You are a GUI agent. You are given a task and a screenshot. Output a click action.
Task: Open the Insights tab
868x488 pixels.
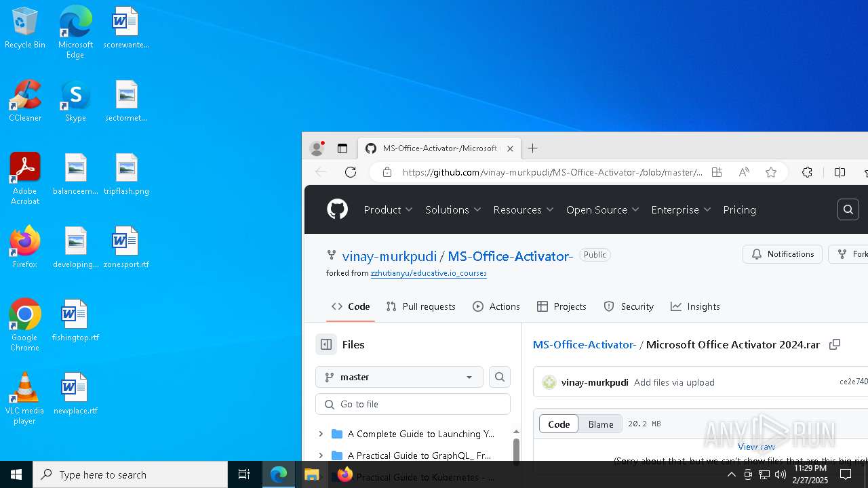(695, 306)
